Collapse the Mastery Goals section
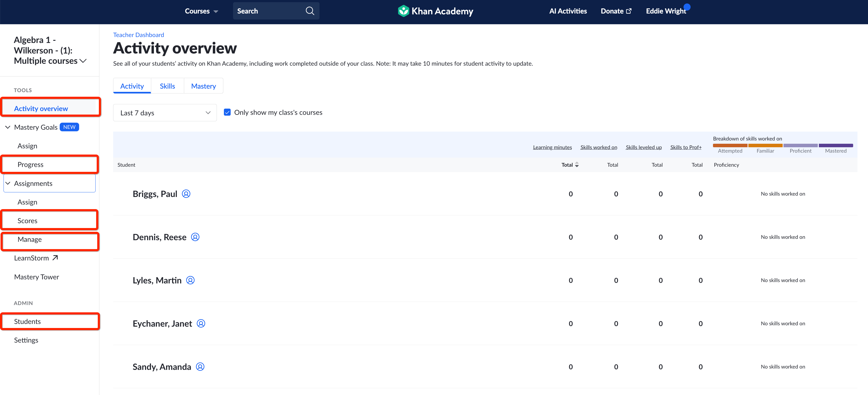Image resolution: width=868 pixels, height=395 pixels. click(8, 127)
